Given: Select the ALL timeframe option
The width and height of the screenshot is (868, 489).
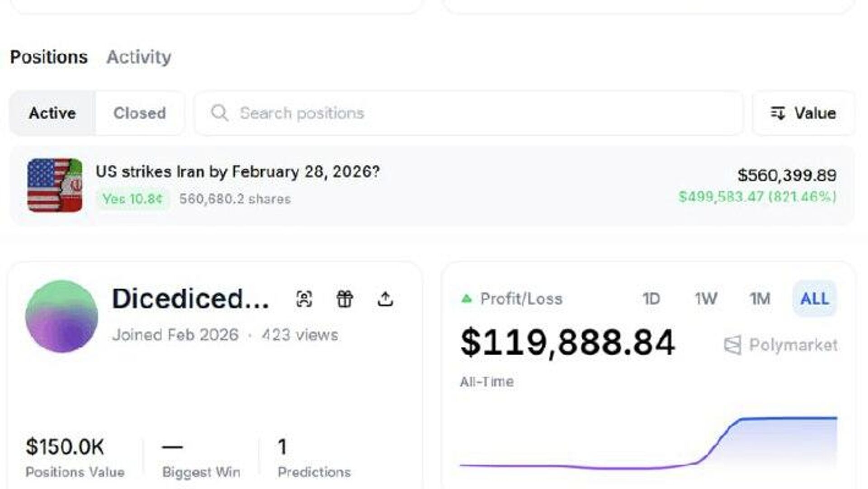Looking at the screenshot, I should point(814,299).
